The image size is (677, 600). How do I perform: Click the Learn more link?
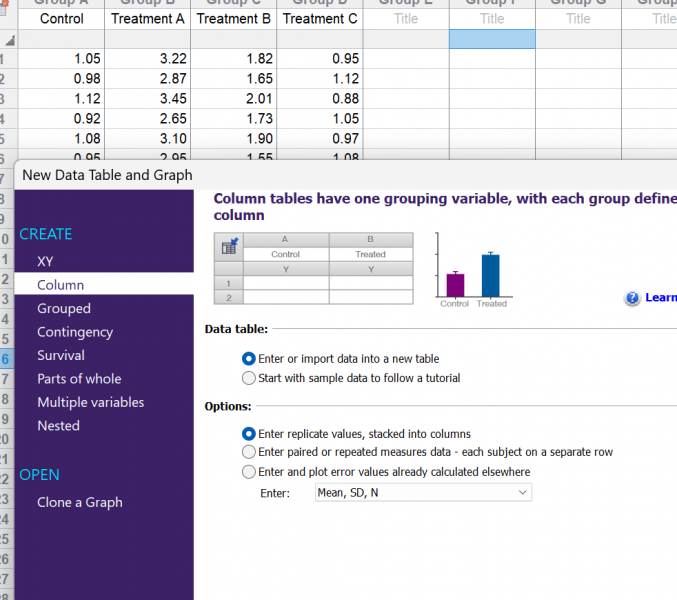(x=661, y=297)
